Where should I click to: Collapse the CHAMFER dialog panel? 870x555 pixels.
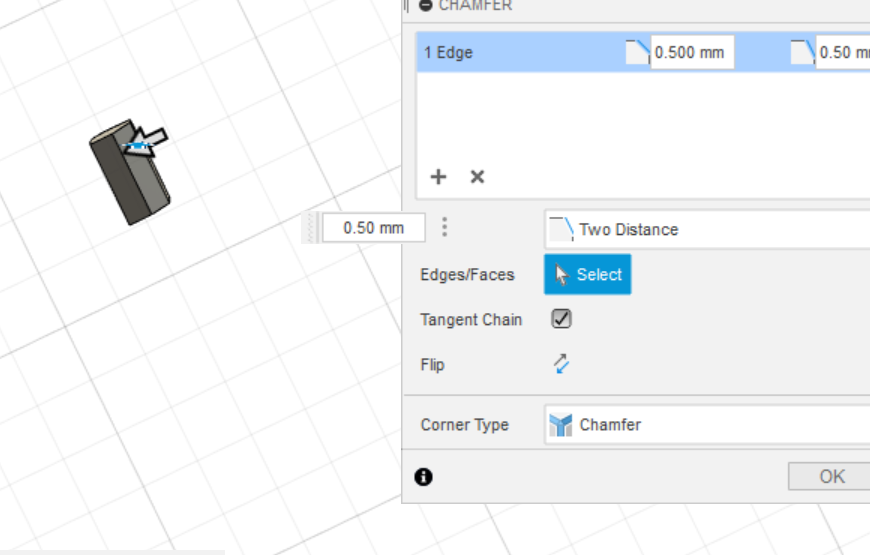(x=426, y=6)
